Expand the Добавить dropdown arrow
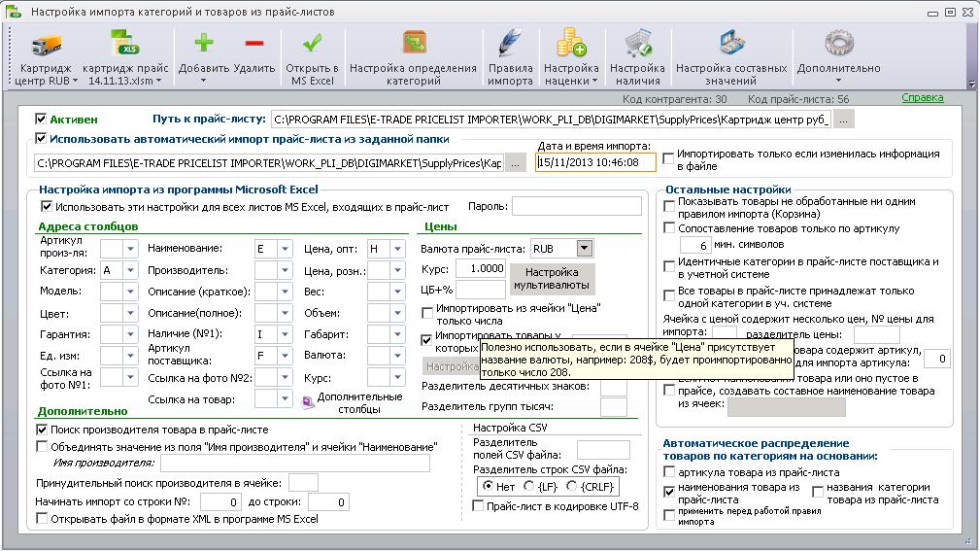Image resolution: width=980 pixels, height=551 pixels. click(203, 82)
